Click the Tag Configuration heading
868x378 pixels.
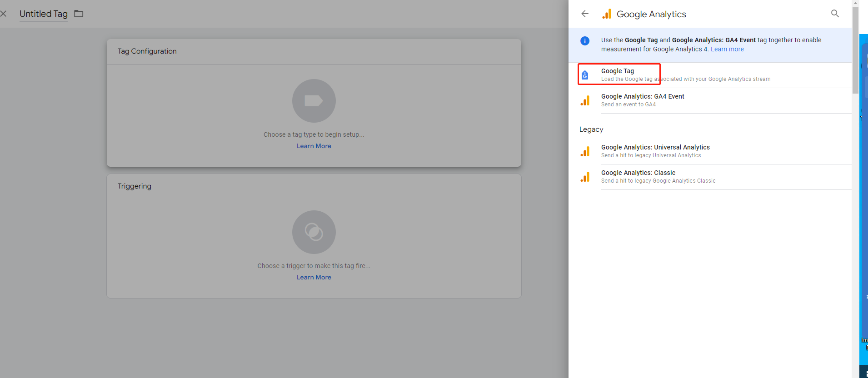(x=147, y=51)
